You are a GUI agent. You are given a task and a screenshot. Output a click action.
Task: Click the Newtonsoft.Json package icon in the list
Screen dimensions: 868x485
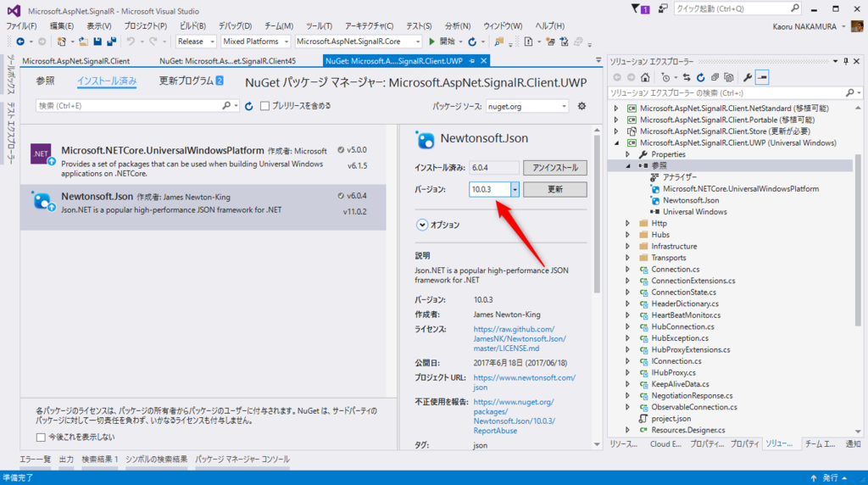click(42, 201)
